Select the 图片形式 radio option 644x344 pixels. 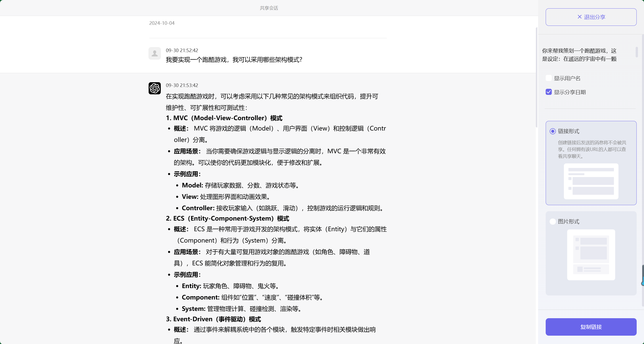click(553, 221)
